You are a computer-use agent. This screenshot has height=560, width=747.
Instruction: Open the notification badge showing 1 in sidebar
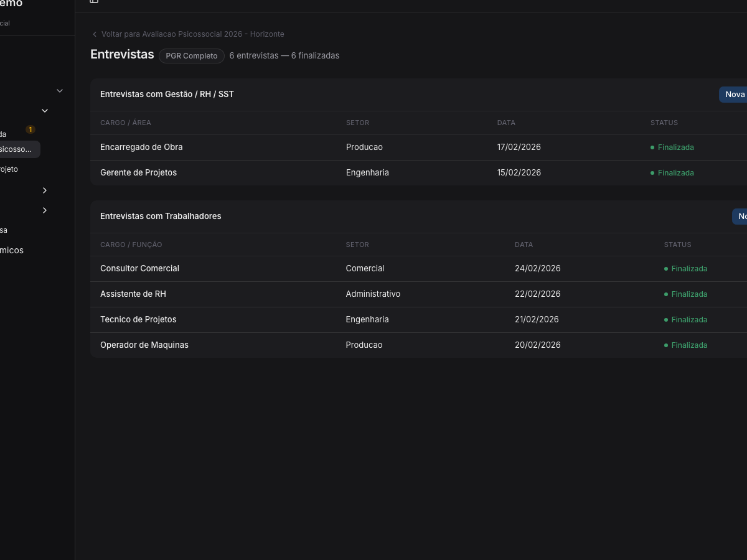click(31, 129)
